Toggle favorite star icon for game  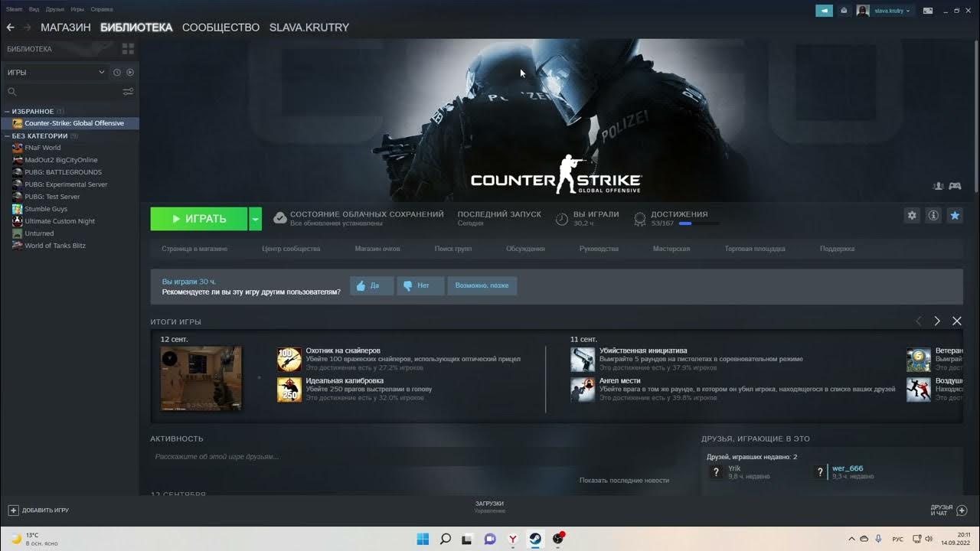coord(955,216)
